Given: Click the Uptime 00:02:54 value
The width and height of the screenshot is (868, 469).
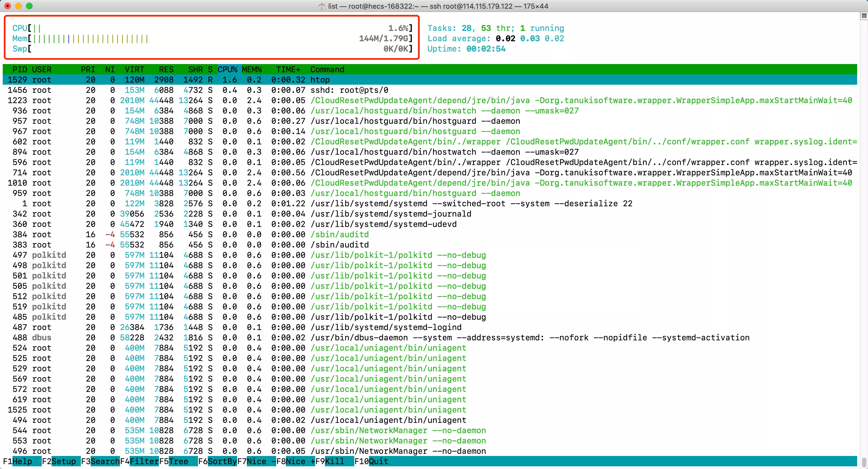Looking at the screenshot, I should point(486,49).
